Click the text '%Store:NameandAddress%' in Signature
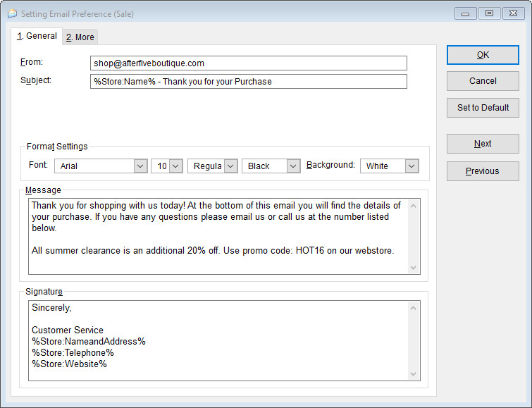This screenshot has width=532, height=408. 89,342
